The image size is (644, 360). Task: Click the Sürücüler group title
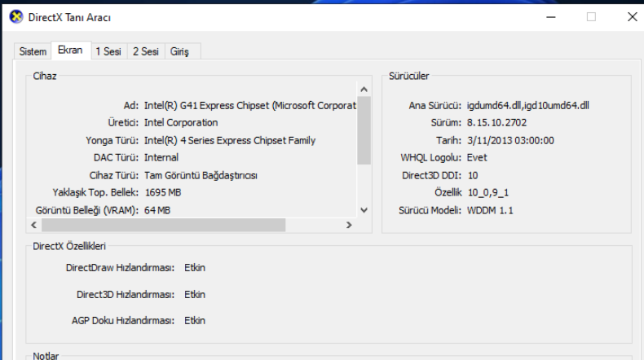click(408, 76)
